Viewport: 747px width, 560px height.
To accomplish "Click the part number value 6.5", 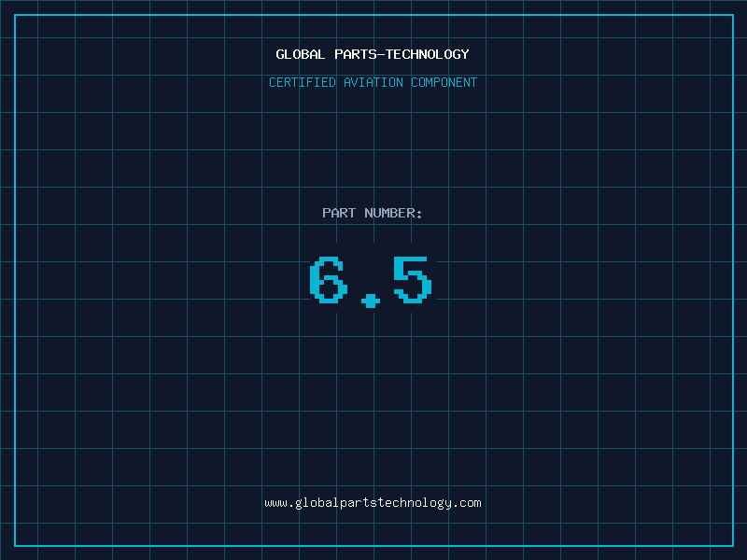I will (x=371, y=282).
